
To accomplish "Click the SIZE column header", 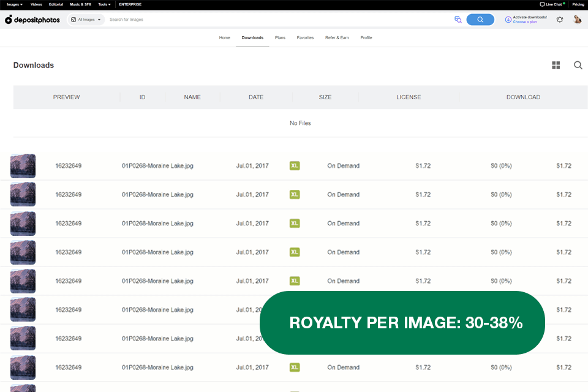I will (x=325, y=97).
